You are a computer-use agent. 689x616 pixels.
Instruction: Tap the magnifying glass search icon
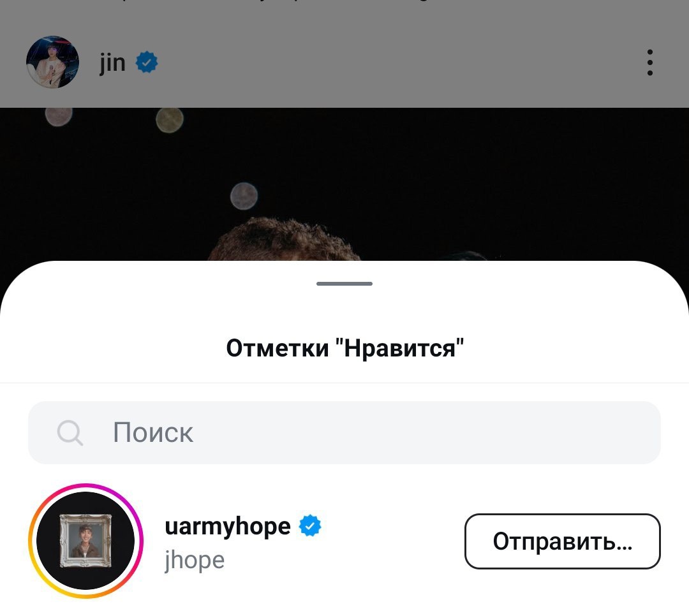(x=70, y=433)
